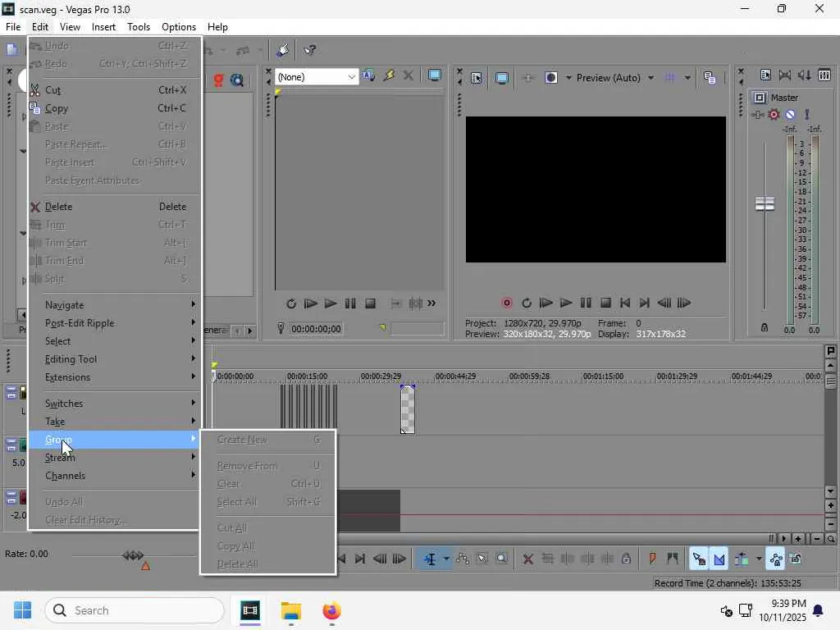840x630 pixels.
Task: Open the Auto Ripple mode dropdown arrow
Action: pos(759,559)
